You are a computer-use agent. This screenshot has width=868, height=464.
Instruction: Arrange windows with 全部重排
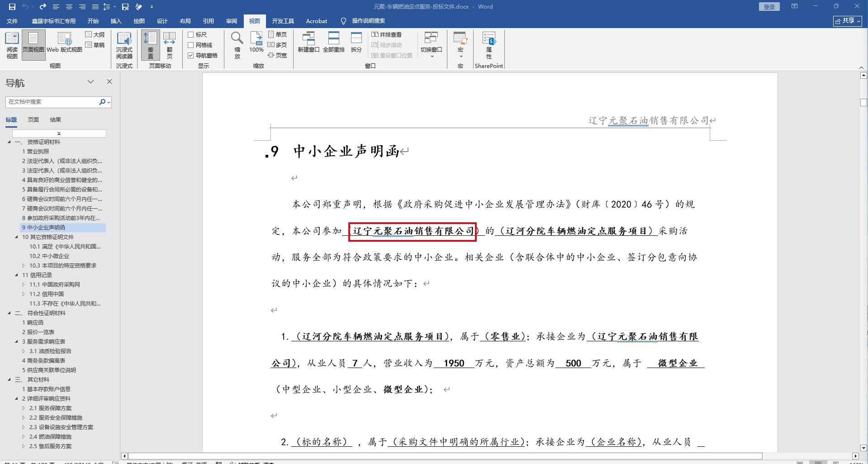[x=334, y=42]
